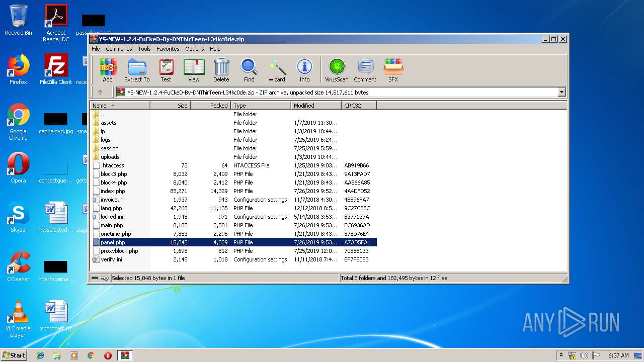Image resolution: width=644 pixels, height=362 pixels.
Task: Open VLC media player desktop icon
Action: pyautogui.click(x=18, y=319)
